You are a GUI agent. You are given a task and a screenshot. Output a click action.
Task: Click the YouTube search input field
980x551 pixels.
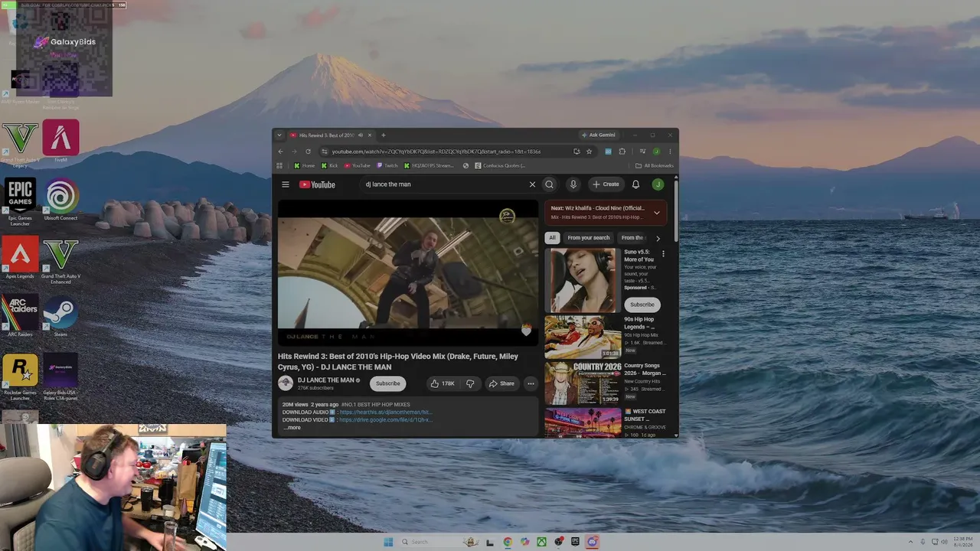[x=444, y=184]
